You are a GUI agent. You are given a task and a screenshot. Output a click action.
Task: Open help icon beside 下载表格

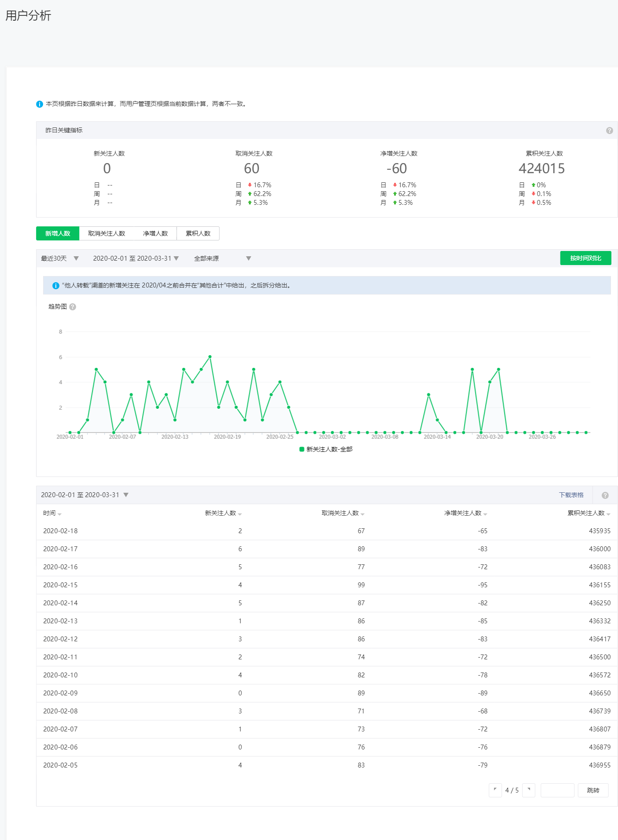[605, 495]
